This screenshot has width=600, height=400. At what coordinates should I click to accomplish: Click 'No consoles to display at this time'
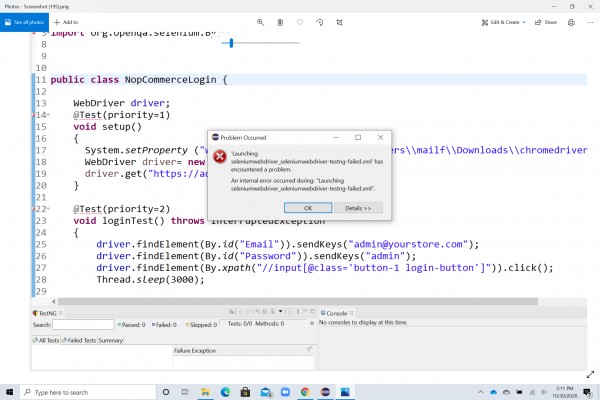(x=363, y=323)
